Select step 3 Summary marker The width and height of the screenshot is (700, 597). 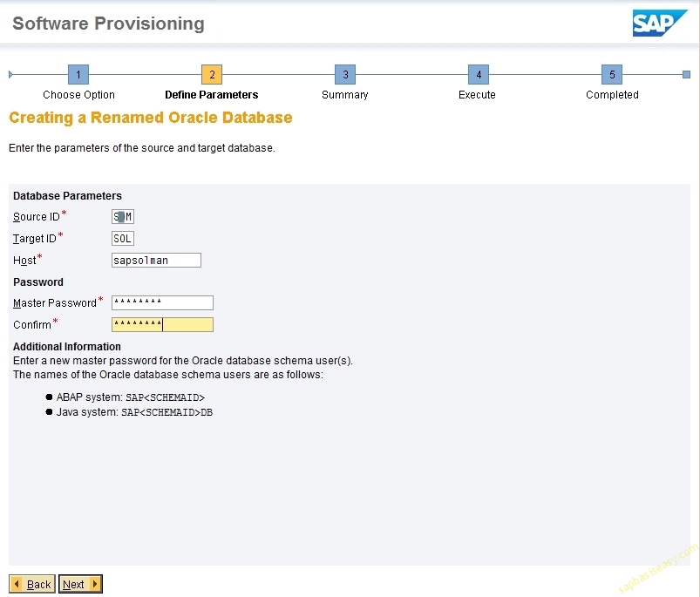click(345, 74)
